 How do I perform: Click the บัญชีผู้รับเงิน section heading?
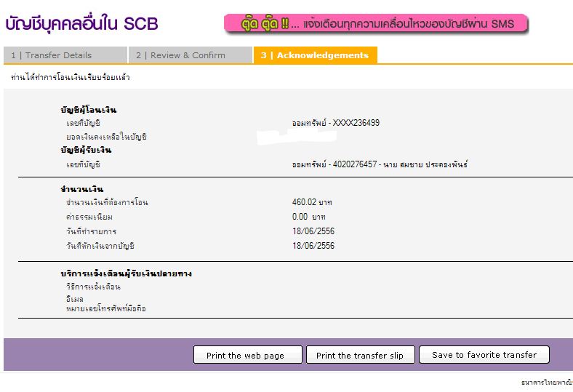(86, 150)
